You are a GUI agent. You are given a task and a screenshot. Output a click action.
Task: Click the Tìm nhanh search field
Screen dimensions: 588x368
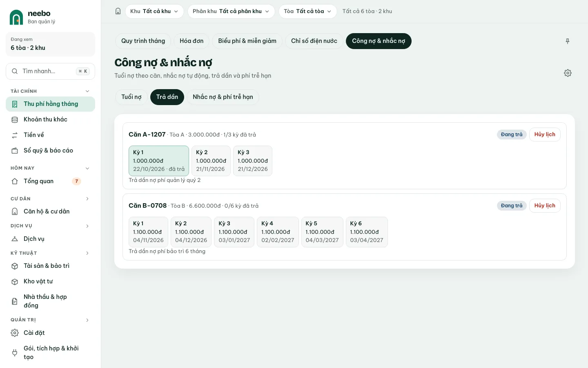click(51, 71)
